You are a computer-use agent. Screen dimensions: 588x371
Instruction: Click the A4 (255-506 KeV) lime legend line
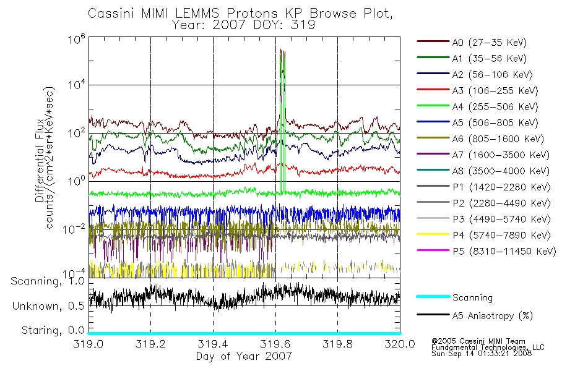pyautogui.click(x=433, y=106)
